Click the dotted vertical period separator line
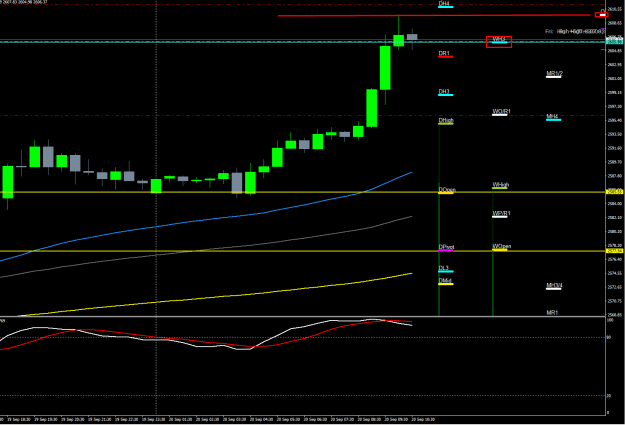This screenshot has width=625, height=425. pos(156,207)
